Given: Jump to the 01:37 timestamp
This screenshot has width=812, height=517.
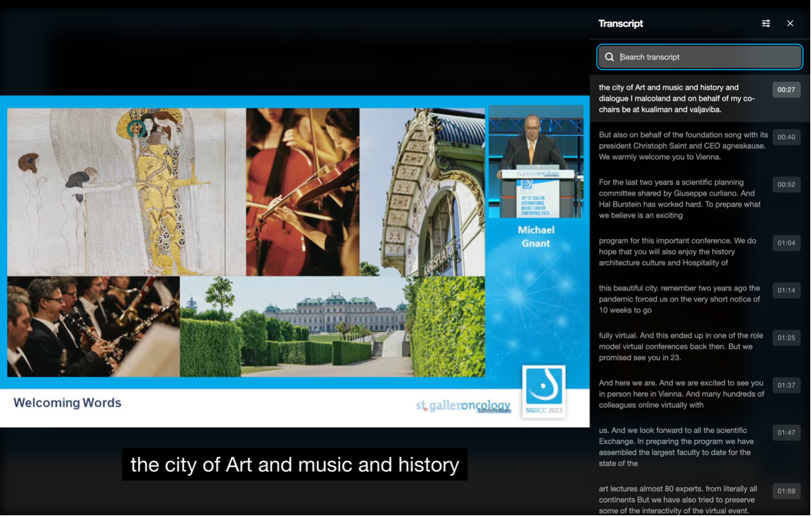Looking at the screenshot, I should coord(786,385).
